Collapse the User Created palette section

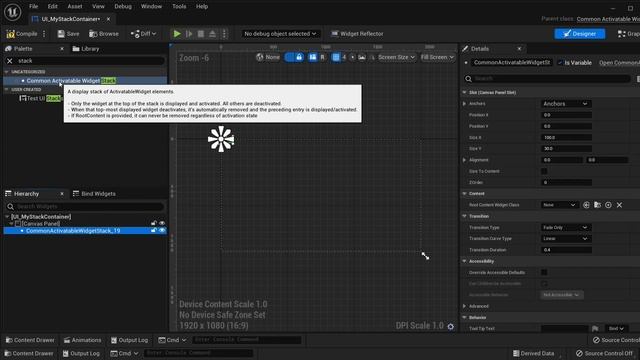[7, 89]
